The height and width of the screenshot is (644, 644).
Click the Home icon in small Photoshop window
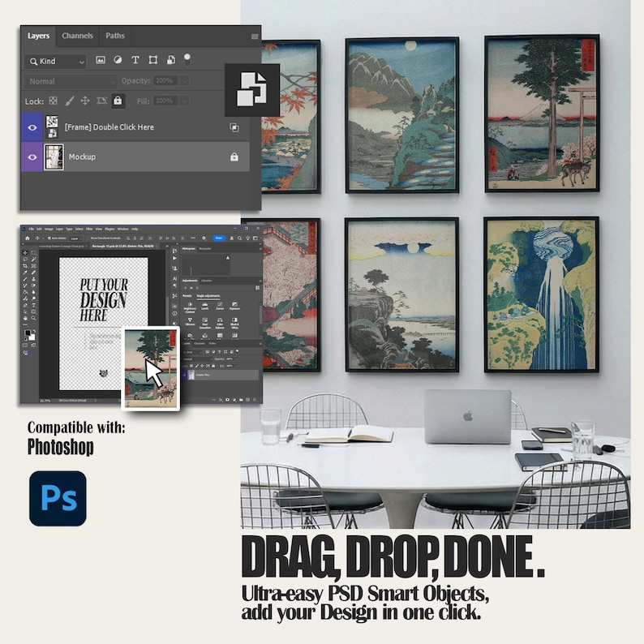pos(28,238)
